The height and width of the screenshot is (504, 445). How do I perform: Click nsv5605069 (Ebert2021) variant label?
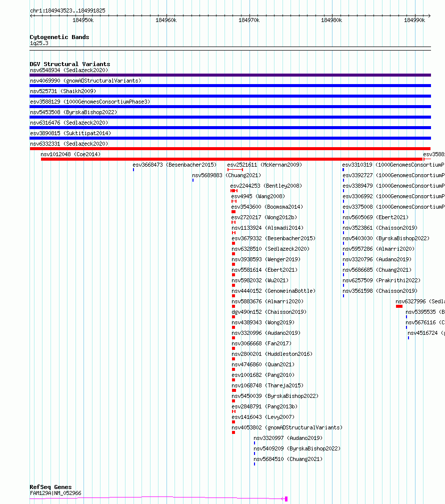(x=375, y=217)
